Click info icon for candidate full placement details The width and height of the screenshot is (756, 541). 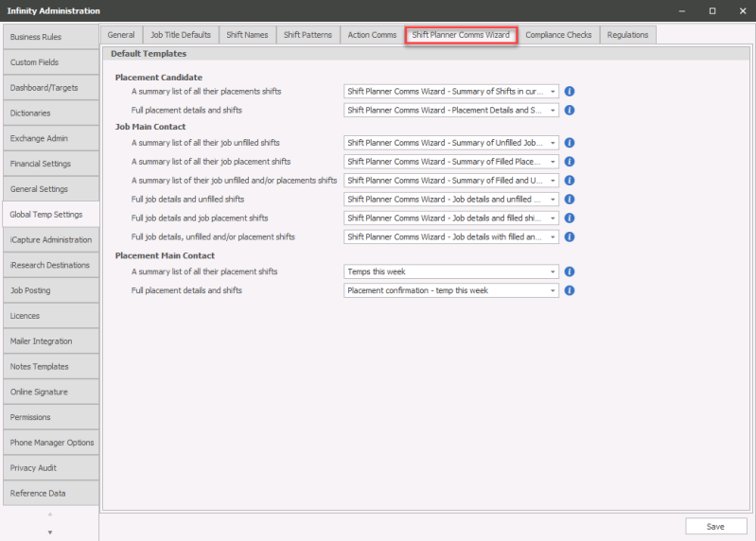(570, 111)
